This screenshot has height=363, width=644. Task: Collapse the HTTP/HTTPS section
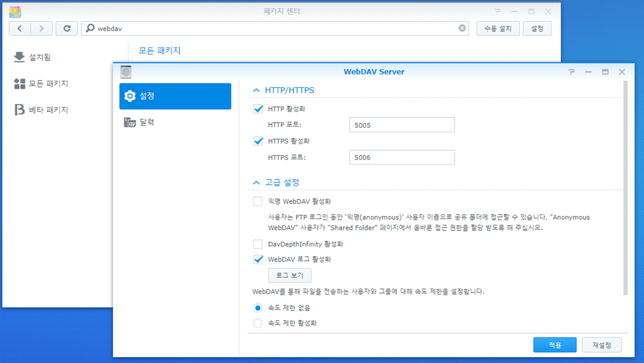point(256,90)
